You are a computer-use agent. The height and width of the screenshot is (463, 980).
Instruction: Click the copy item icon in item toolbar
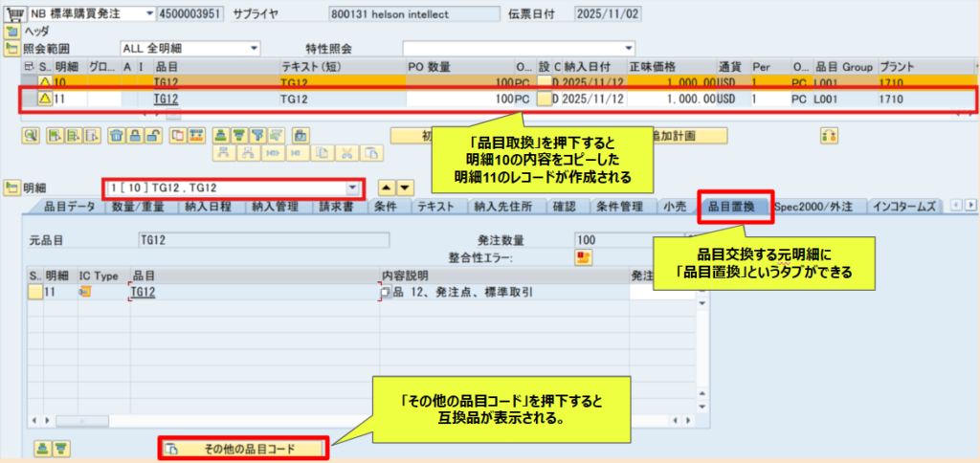tap(178, 136)
